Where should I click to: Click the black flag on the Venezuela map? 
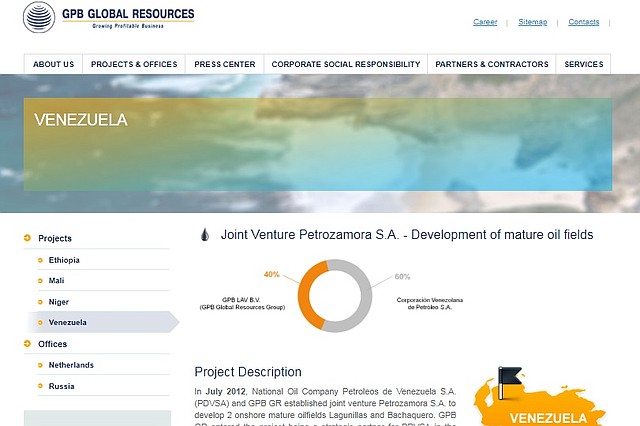[508, 382]
